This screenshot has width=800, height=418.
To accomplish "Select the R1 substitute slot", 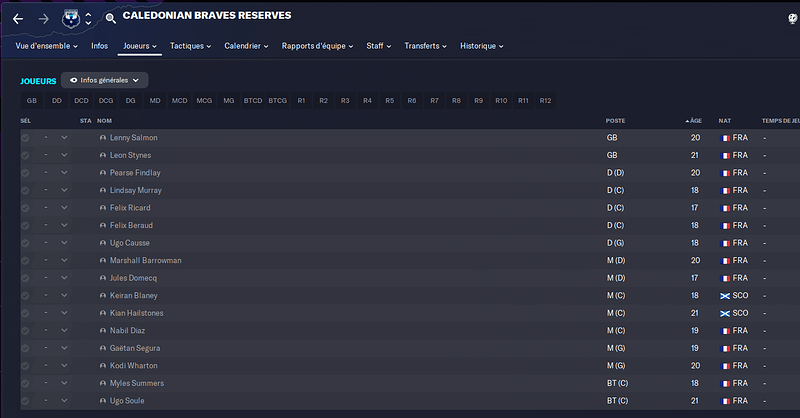I will tap(302, 101).
